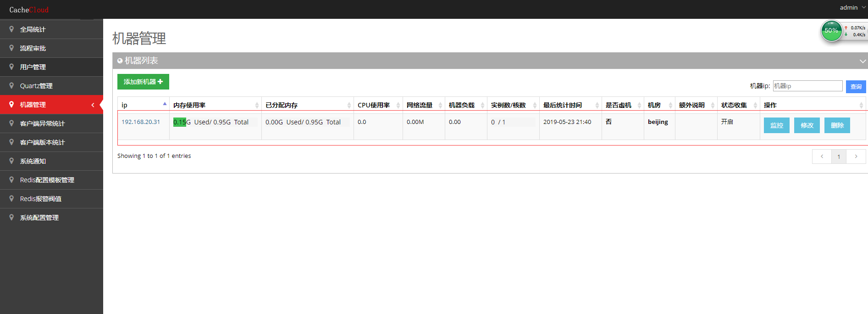Screen dimensions: 868x314
Task: Click the pin icon beside 系统配置管理
Action: tap(11, 217)
